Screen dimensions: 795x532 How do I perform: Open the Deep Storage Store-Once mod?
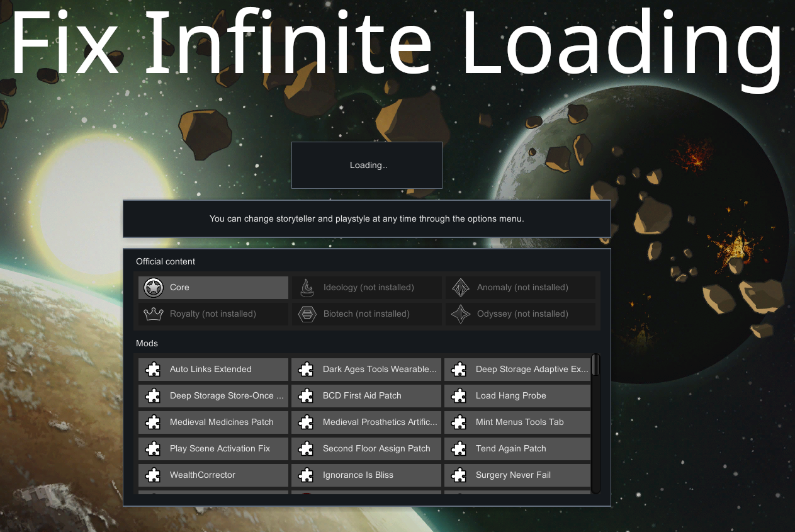tap(213, 396)
